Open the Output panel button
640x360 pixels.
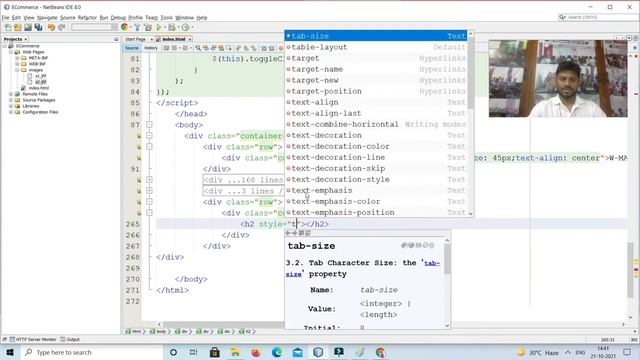coord(70,339)
